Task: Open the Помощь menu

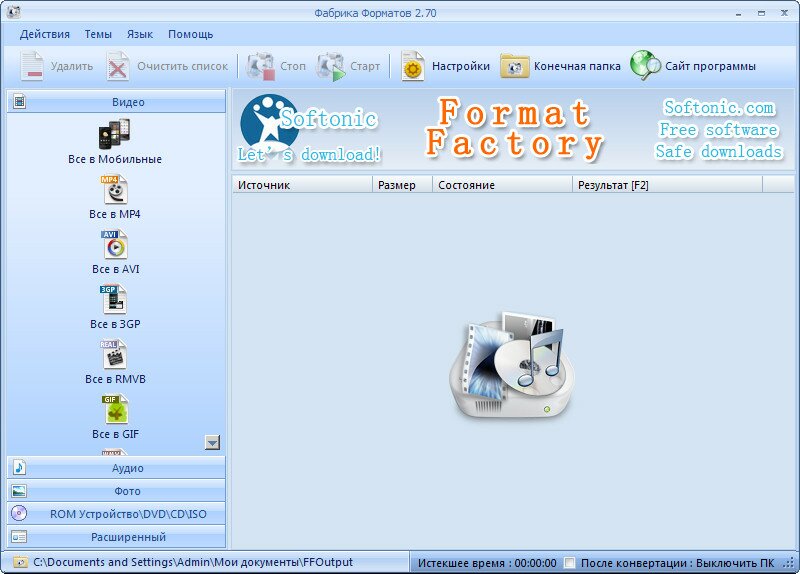Action: point(190,34)
